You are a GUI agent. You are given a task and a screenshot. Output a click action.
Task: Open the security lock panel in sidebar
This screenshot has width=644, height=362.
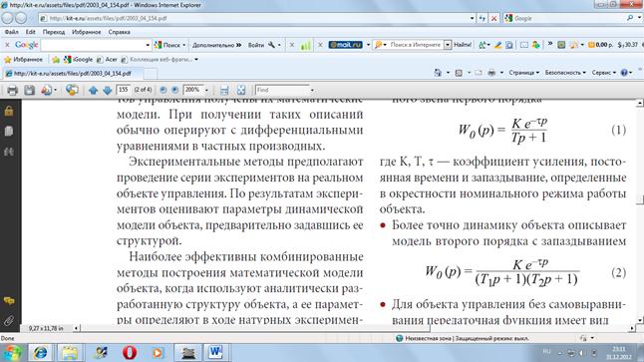9,111
